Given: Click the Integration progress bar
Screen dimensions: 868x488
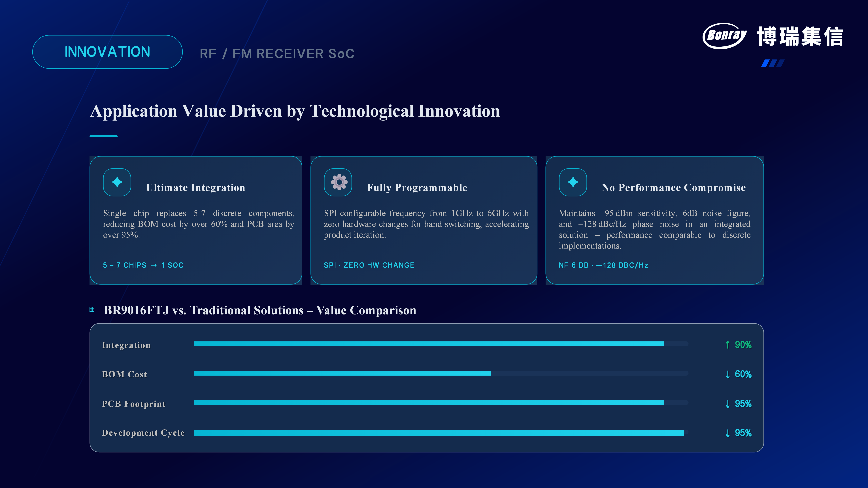Looking at the screenshot, I should coord(441,344).
